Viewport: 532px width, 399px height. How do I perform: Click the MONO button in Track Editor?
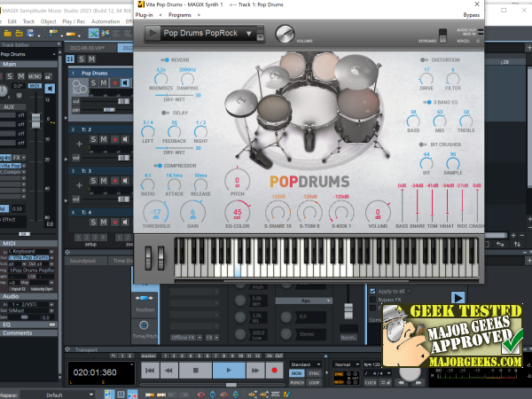[35, 76]
